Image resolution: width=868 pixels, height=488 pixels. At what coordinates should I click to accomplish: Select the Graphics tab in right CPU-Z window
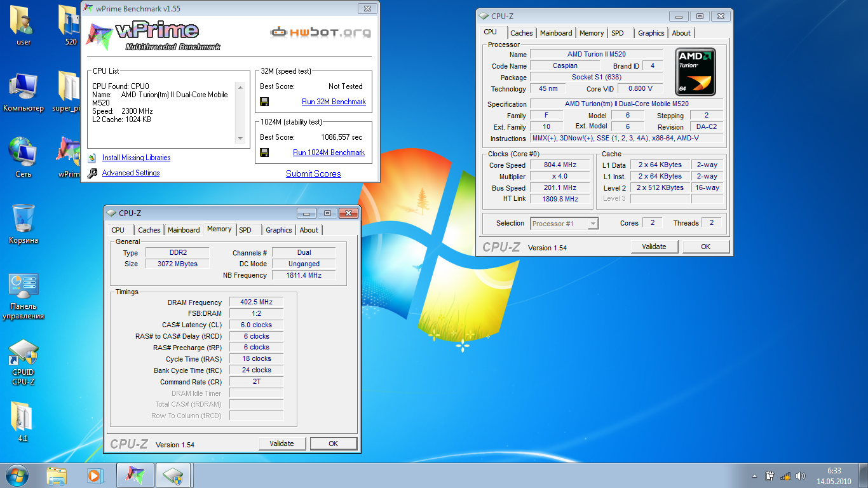tap(651, 33)
